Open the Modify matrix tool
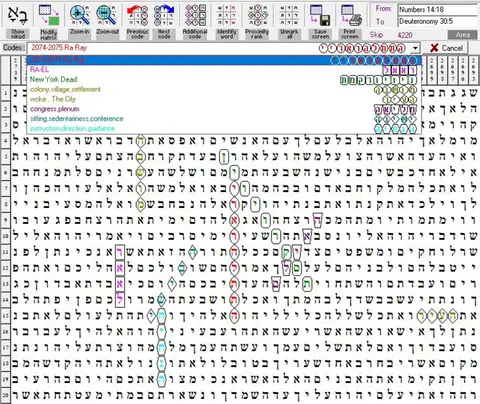480x404 pixels. pyautogui.click(x=49, y=21)
